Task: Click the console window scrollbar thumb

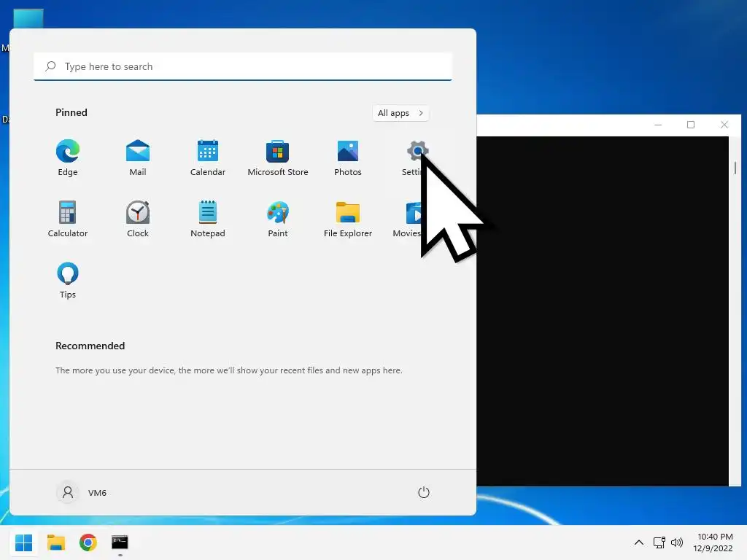Action: [x=735, y=168]
